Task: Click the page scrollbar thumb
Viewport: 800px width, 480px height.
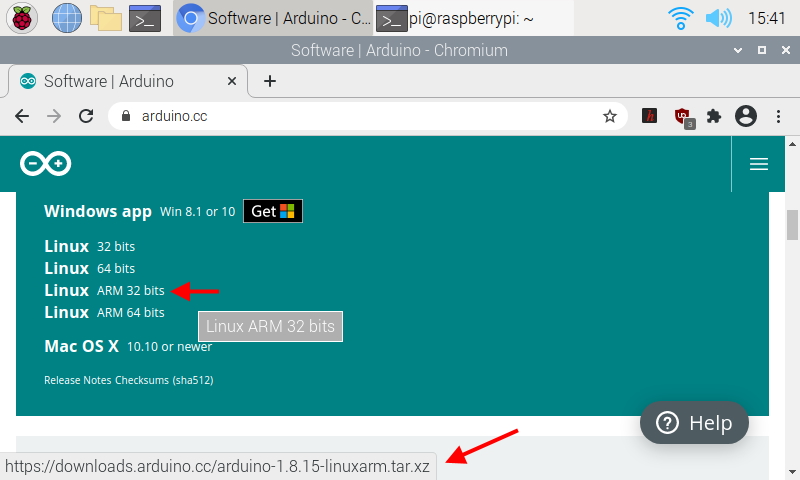Action: pyautogui.click(x=792, y=224)
